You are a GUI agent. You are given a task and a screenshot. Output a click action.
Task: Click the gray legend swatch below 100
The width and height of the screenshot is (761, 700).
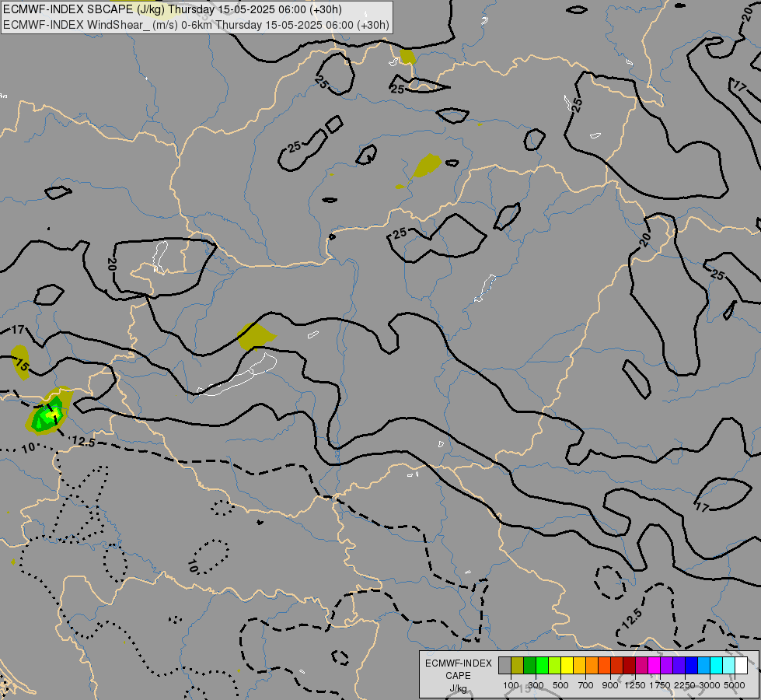coord(504,665)
